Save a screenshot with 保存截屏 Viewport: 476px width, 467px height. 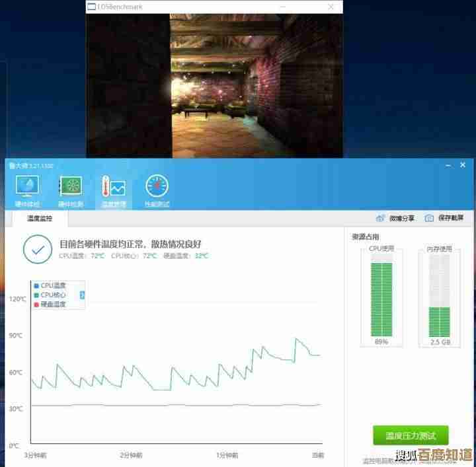444,218
